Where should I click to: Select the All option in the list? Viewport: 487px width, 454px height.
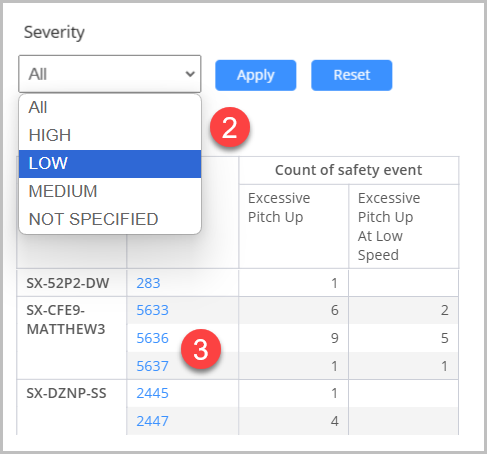110,108
